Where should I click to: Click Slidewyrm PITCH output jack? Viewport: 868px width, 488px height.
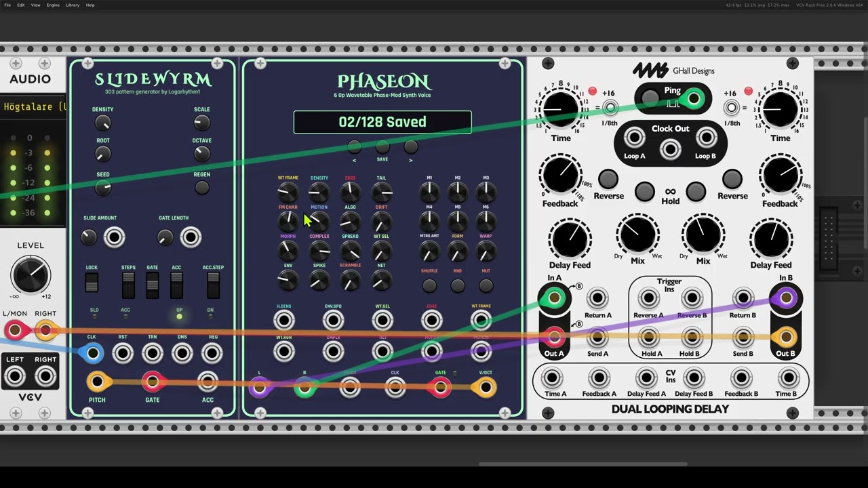point(98,382)
